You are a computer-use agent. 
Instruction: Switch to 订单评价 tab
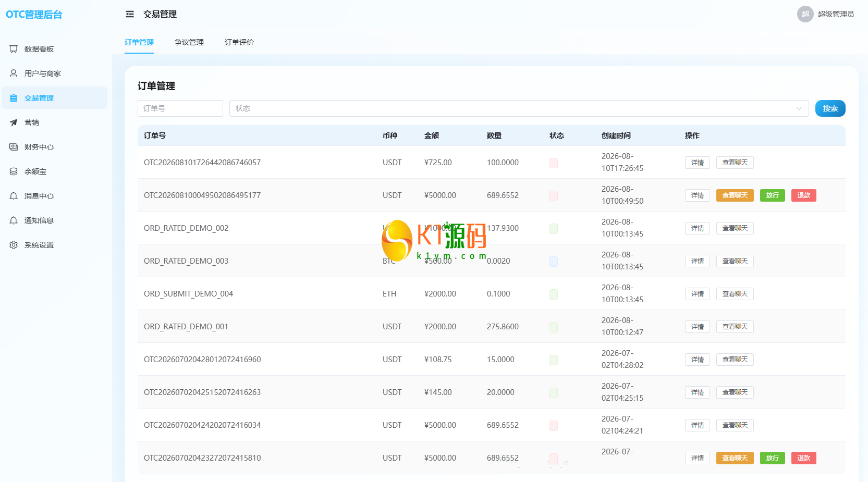click(x=239, y=42)
